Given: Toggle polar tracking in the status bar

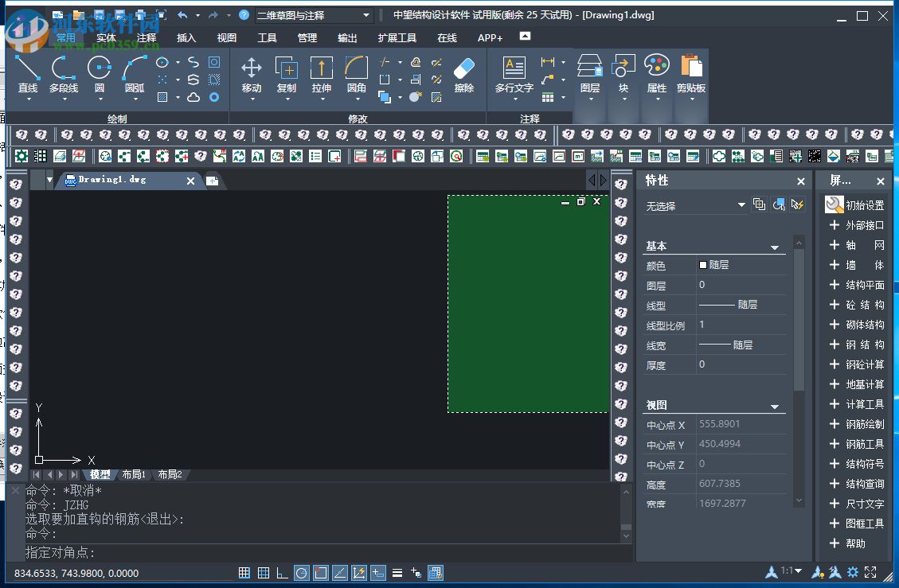Looking at the screenshot, I should 302,572.
